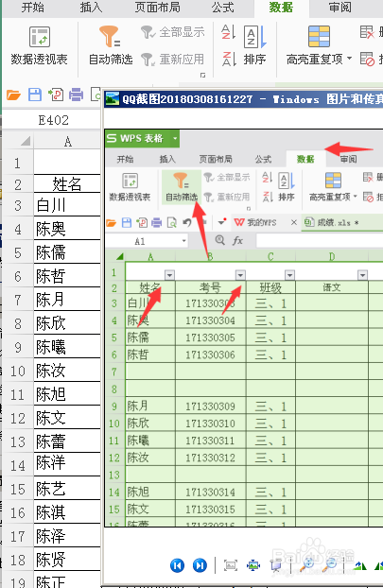Screen dimensions: 383x588
Task: Open column D filter arrow in pictured sheet
Action: tap(362, 275)
